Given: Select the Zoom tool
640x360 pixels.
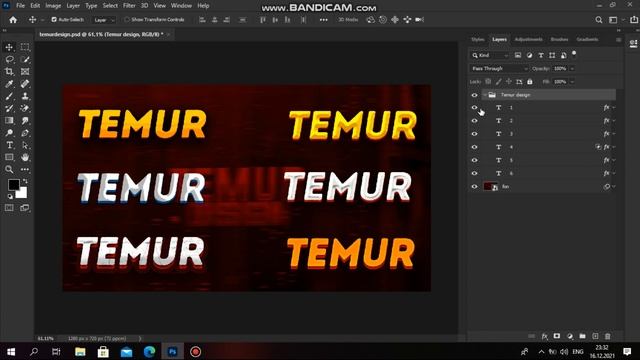Looking at the screenshot, I should click(x=9, y=169).
